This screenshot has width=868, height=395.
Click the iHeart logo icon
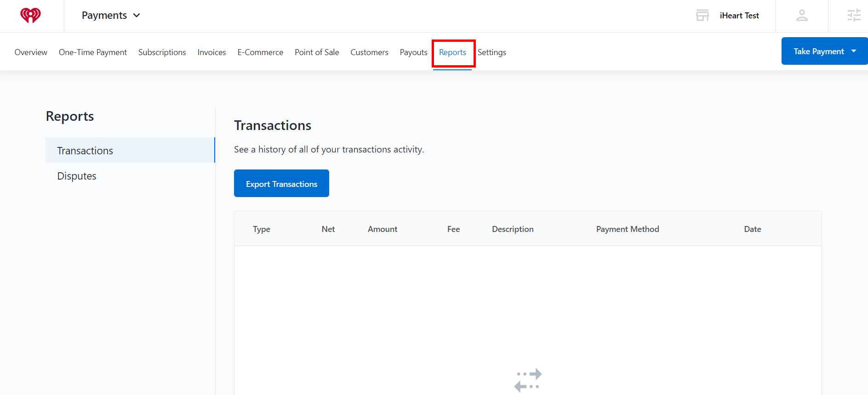[x=30, y=16]
